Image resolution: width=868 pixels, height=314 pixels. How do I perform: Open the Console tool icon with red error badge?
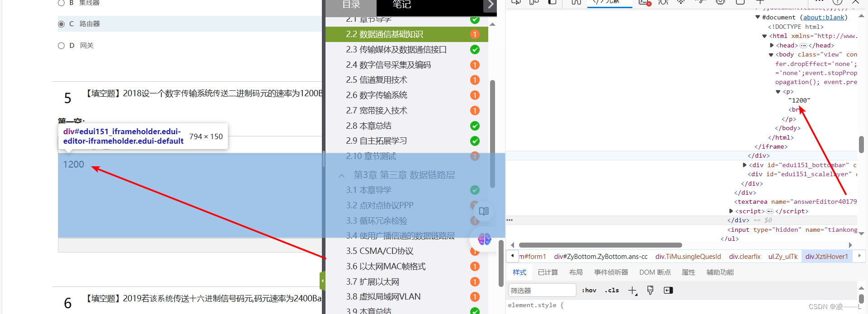[x=645, y=2]
